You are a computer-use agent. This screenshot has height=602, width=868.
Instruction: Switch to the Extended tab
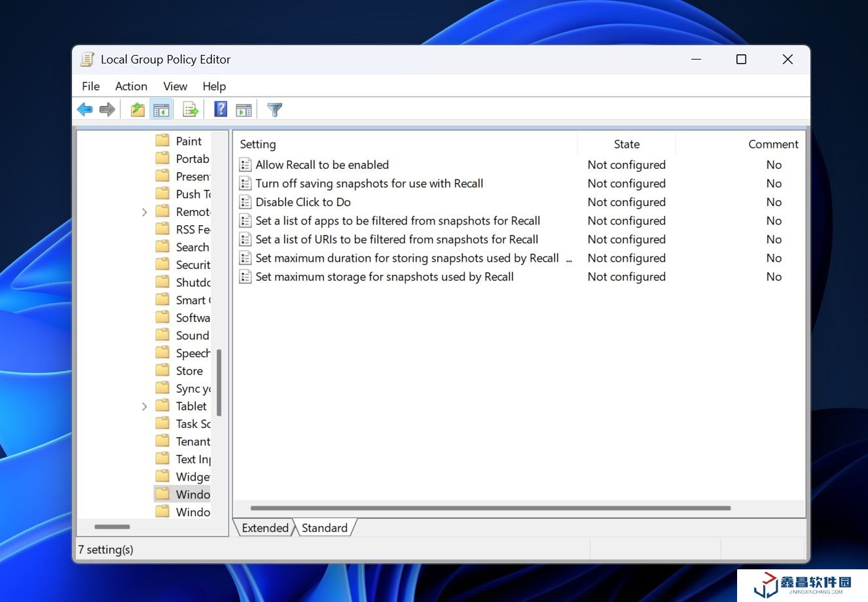coord(265,528)
